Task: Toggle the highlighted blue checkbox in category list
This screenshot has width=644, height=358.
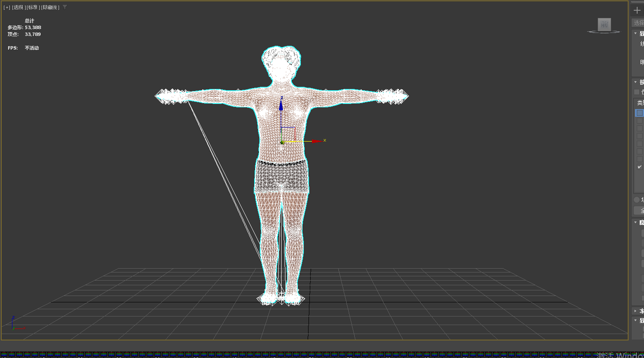Action: (640, 113)
